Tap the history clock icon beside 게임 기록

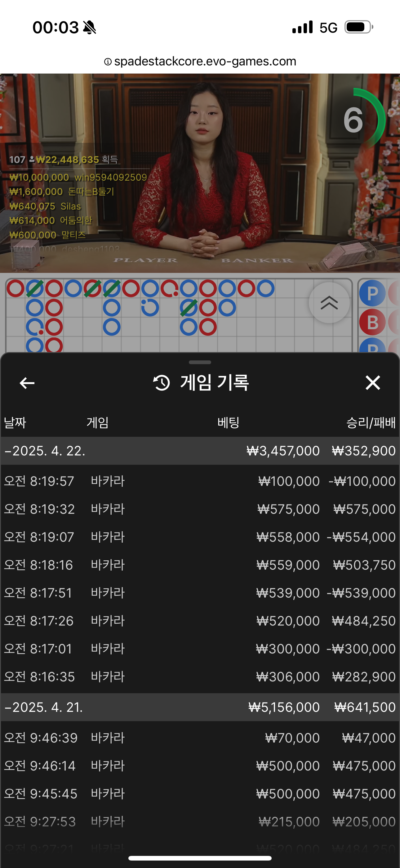(x=162, y=383)
